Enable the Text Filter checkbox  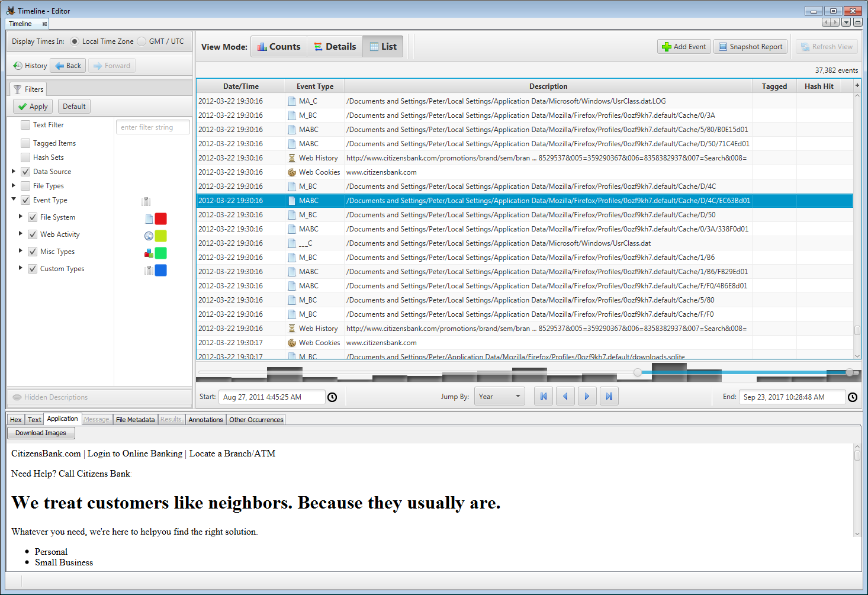(x=25, y=124)
